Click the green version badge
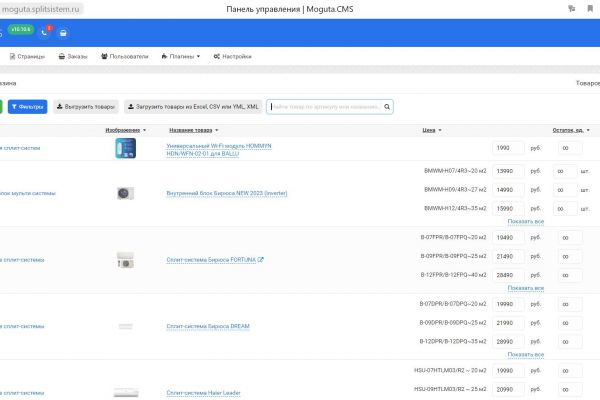Screen dimensions: 600x400 21,29
